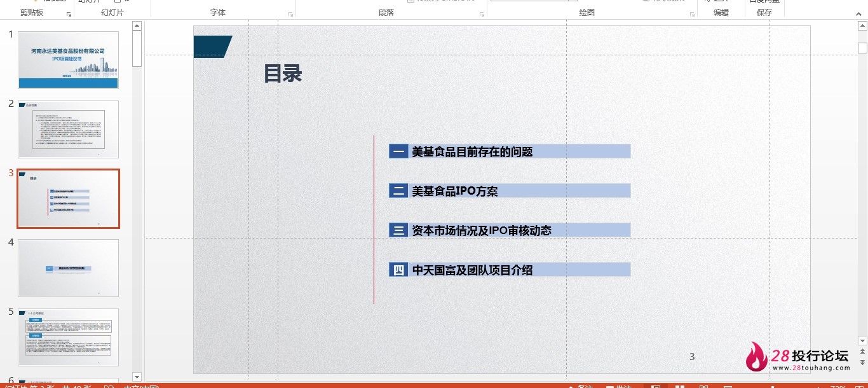Select slide 4 thumbnail in the panel
The height and width of the screenshot is (388, 868).
[x=68, y=268]
